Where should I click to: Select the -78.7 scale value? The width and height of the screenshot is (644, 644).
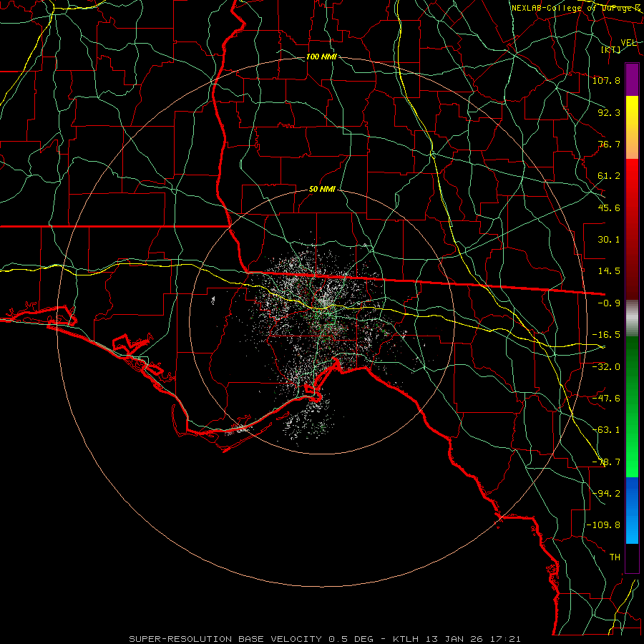click(x=606, y=462)
